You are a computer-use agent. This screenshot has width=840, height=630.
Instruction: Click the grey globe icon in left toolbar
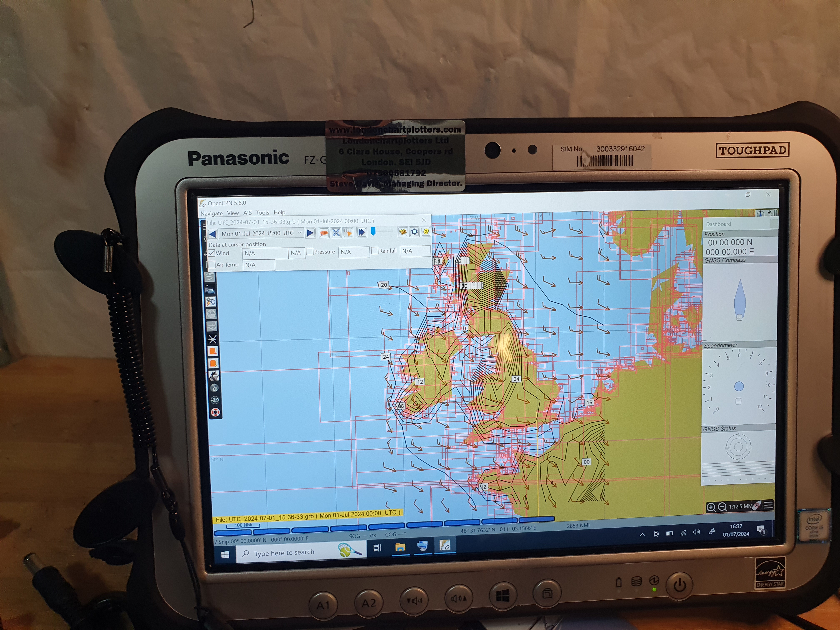point(214,388)
